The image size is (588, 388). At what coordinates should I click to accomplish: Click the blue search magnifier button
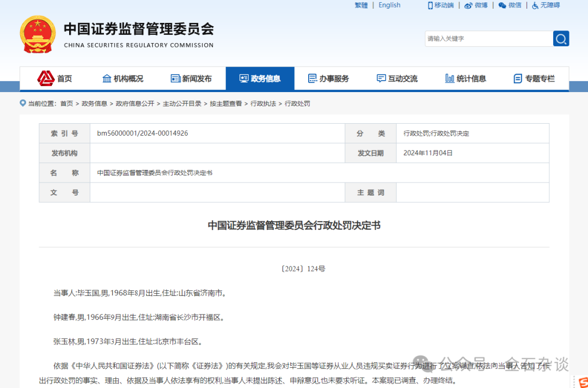(561, 39)
